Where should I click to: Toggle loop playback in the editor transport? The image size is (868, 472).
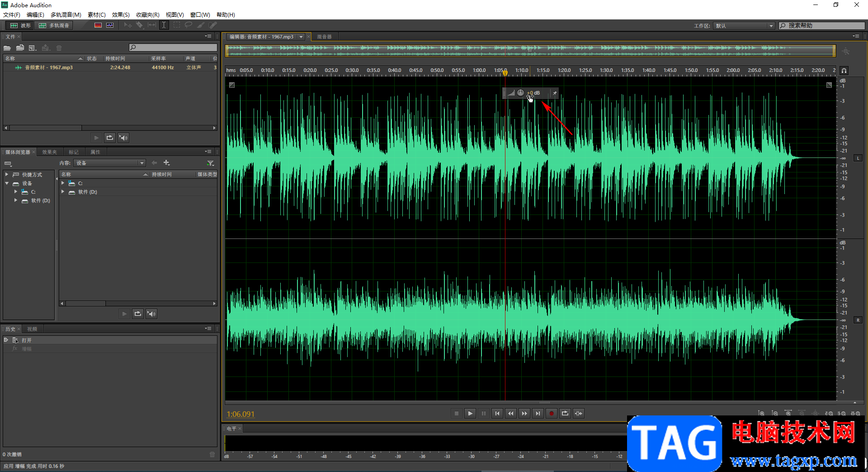click(x=565, y=413)
